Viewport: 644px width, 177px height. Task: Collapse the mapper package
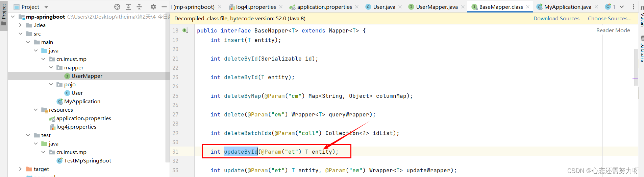click(51, 67)
